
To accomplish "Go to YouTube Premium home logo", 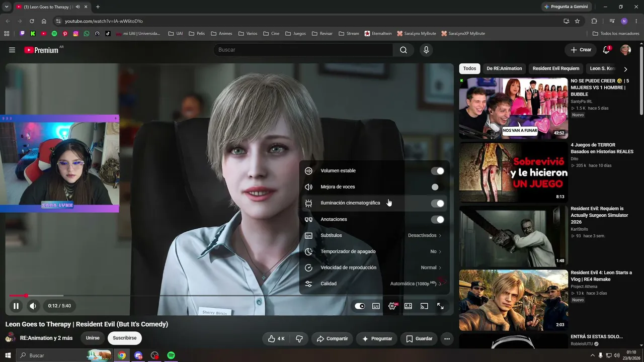I will pyautogui.click(x=41, y=50).
